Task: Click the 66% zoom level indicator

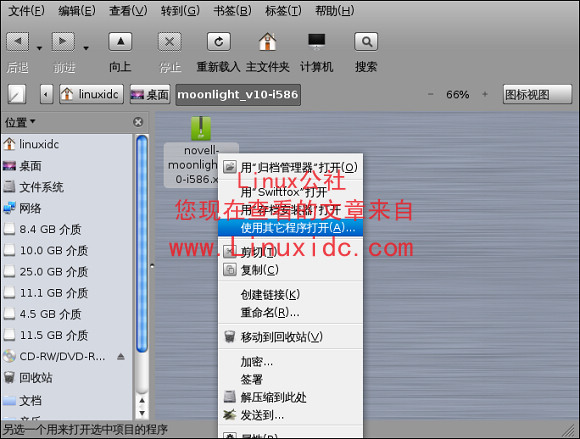Action: [458, 95]
